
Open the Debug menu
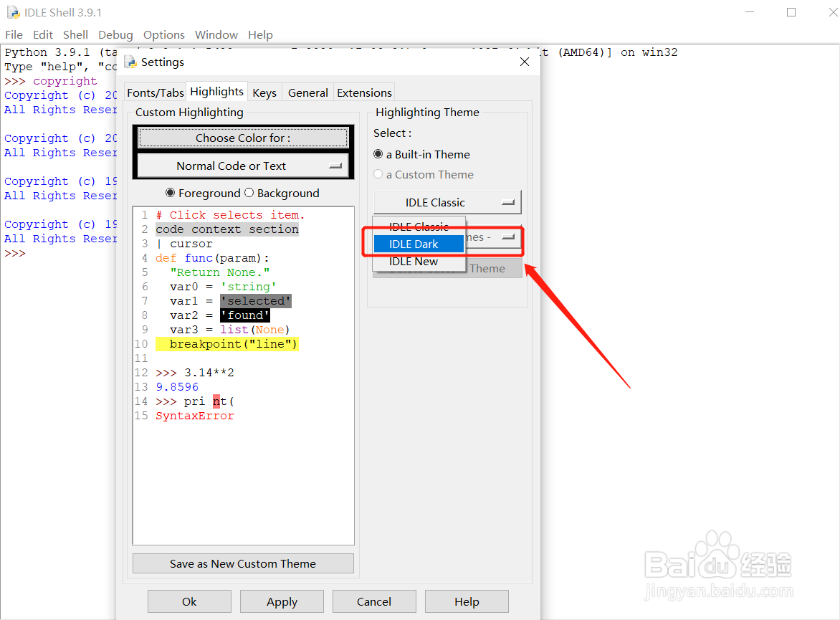coord(115,35)
